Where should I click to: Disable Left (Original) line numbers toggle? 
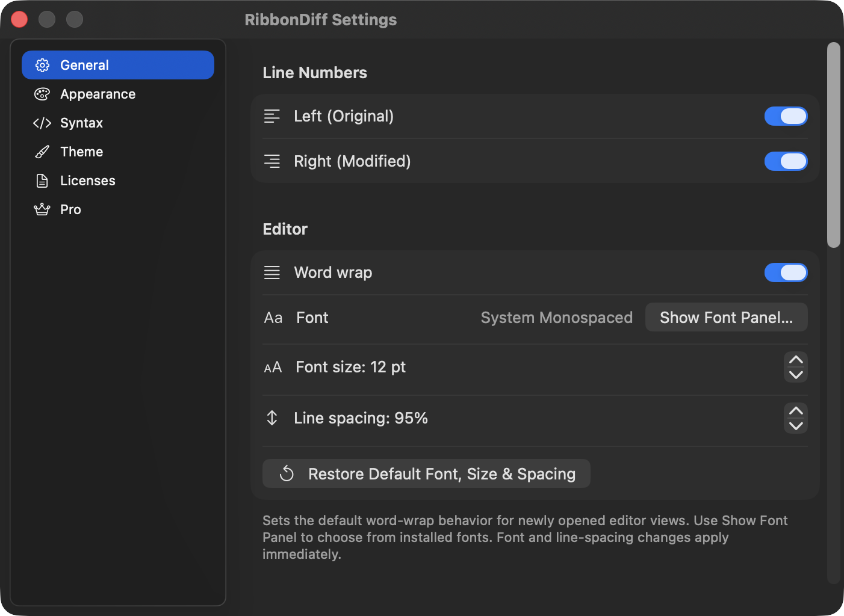coord(786,116)
